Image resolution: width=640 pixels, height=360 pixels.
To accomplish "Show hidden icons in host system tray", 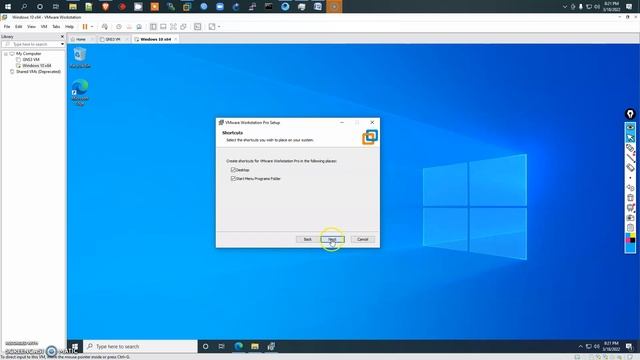I will coord(565,7).
